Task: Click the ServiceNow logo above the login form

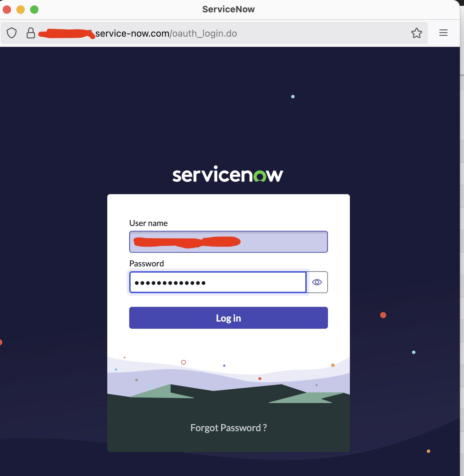Action: click(228, 175)
